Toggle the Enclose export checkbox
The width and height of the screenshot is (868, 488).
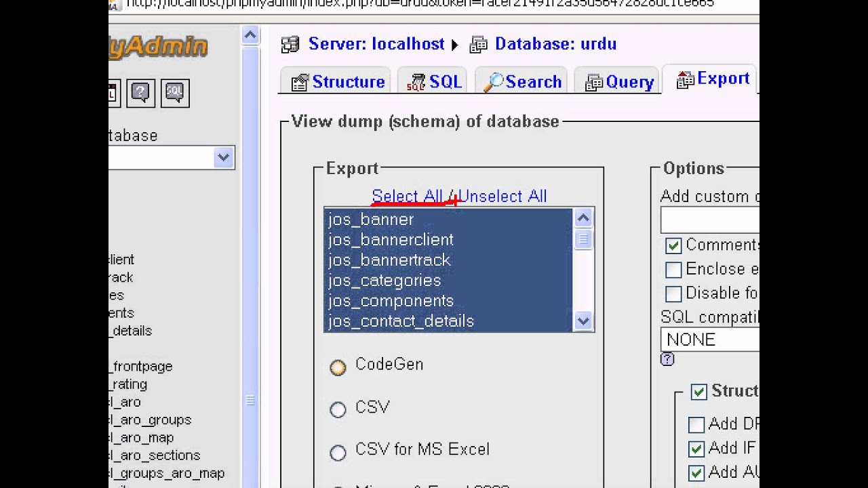pos(673,270)
